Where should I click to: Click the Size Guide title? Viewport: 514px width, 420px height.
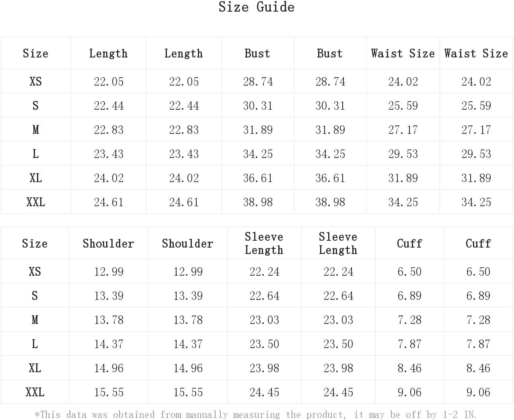coord(257,7)
